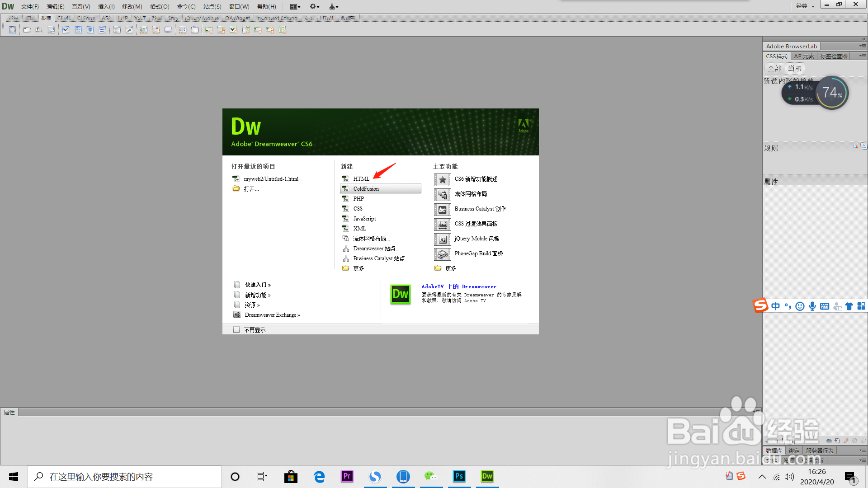Click the new CSS rule icon

pos(837,441)
